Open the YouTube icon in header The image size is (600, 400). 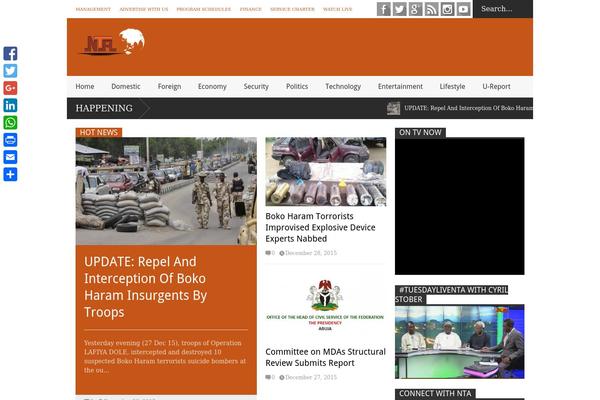[463, 9]
